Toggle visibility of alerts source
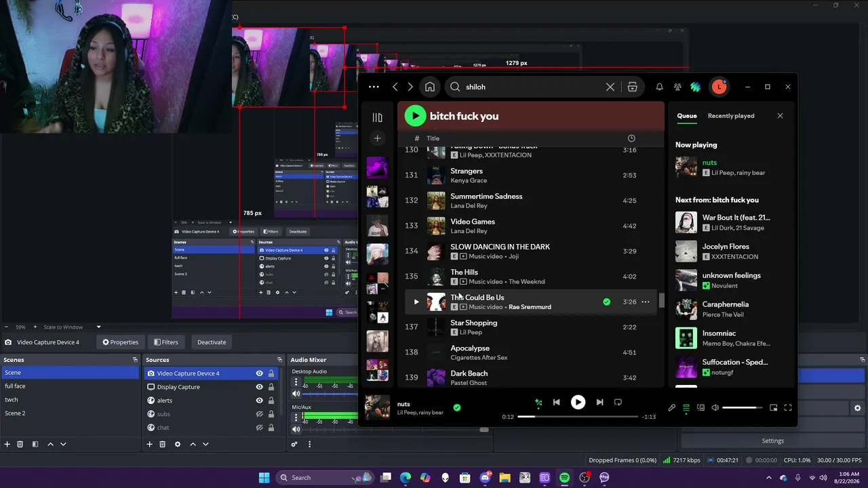Image resolution: width=868 pixels, height=488 pixels. pyautogui.click(x=259, y=401)
